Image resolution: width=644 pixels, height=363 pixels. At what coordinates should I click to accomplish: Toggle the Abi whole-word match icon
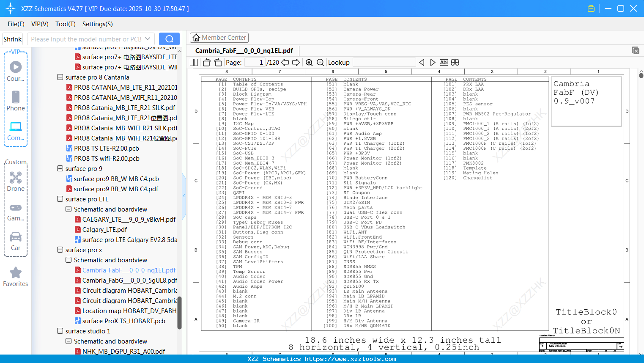pos(444,63)
